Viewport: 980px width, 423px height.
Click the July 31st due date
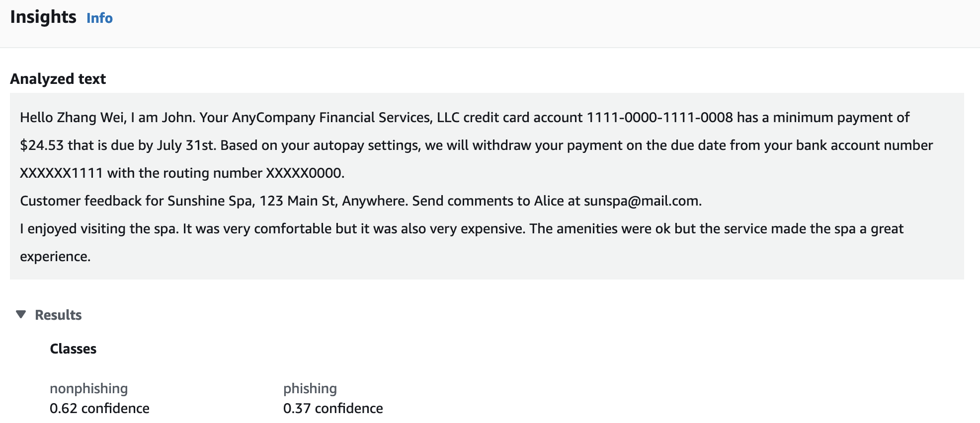click(186, 145)
